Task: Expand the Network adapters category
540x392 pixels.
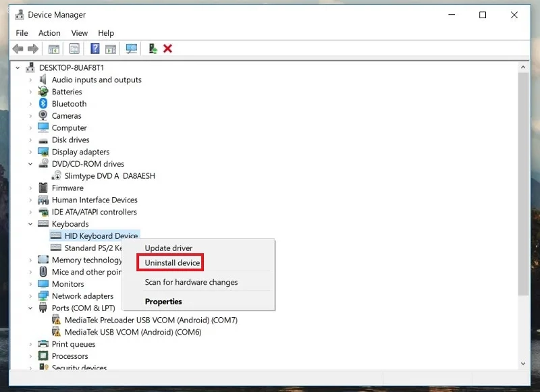Action: [x=30, y=296]
